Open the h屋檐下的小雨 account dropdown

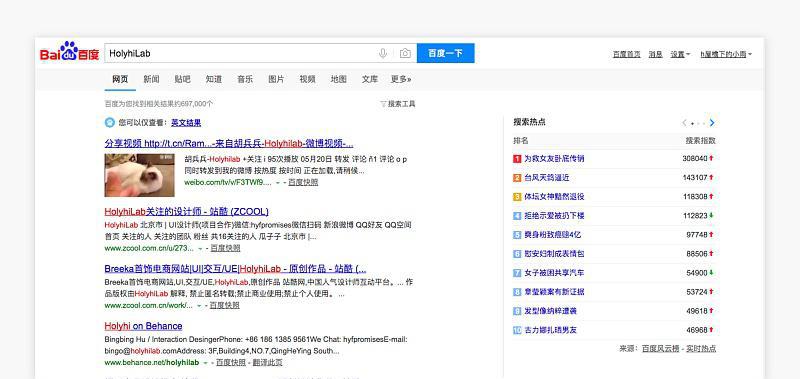coord(726,54)
